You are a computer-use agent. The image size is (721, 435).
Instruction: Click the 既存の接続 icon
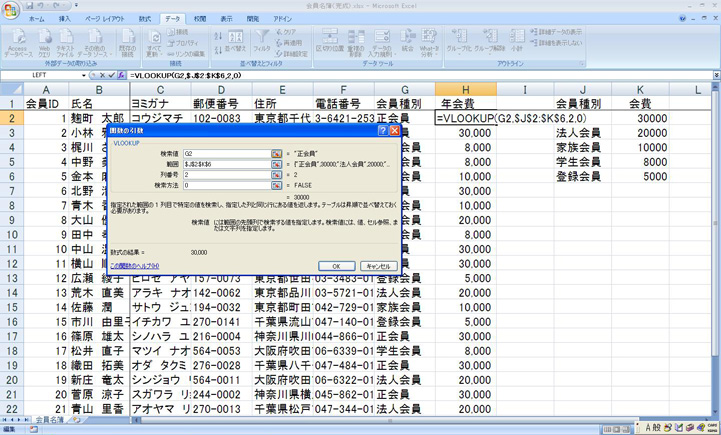point(127,42)
